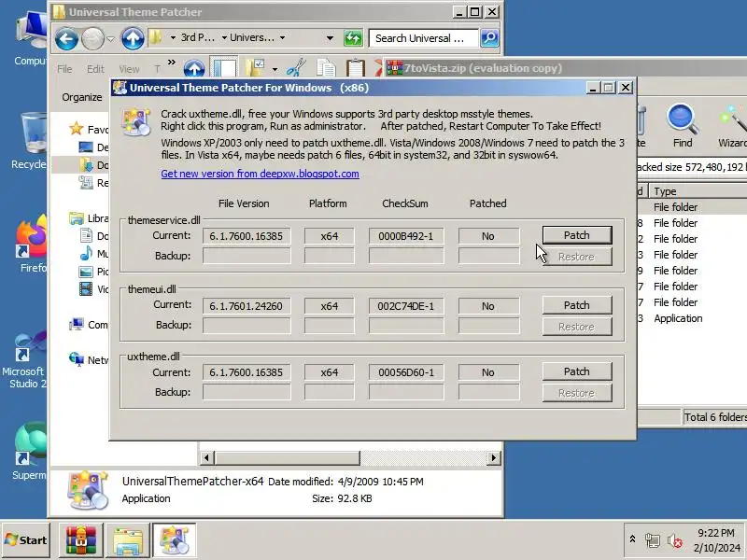Click the search magnifier button in Explorer

(x=489, y=38)
